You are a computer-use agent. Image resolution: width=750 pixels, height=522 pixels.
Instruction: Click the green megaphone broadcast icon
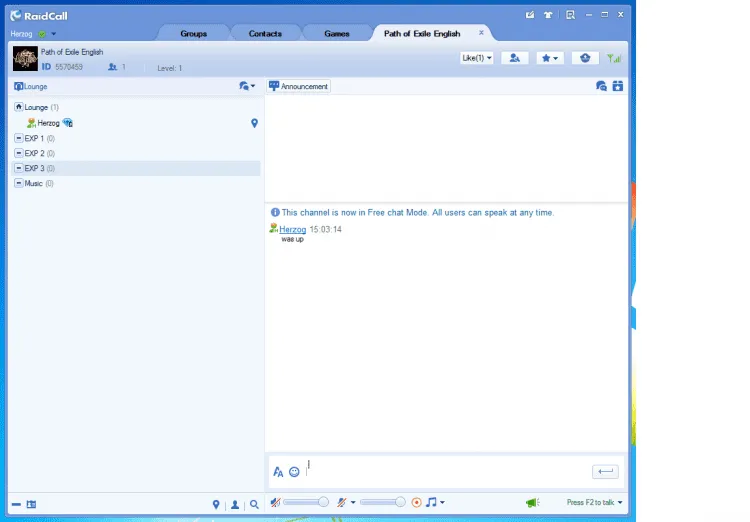tap(532, 502)
